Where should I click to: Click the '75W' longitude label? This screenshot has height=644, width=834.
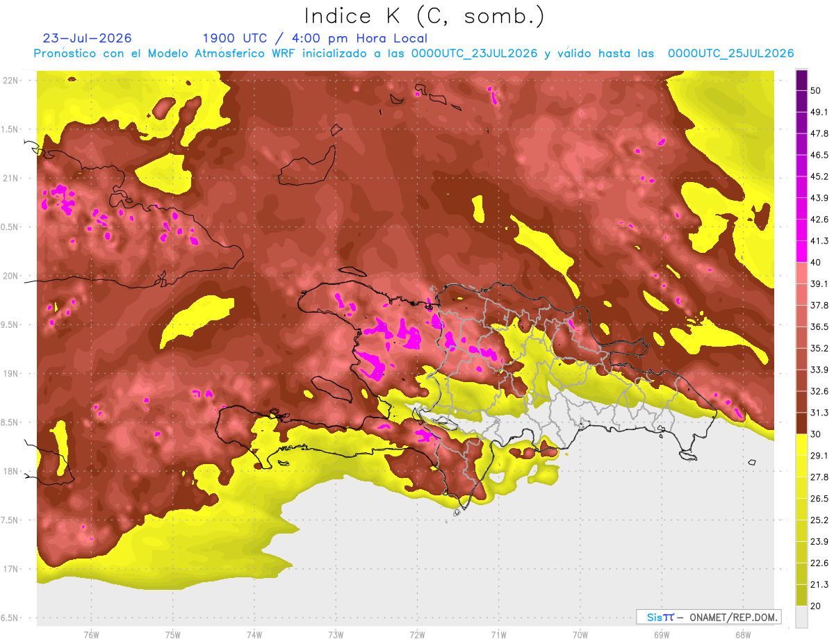[172, 635]
